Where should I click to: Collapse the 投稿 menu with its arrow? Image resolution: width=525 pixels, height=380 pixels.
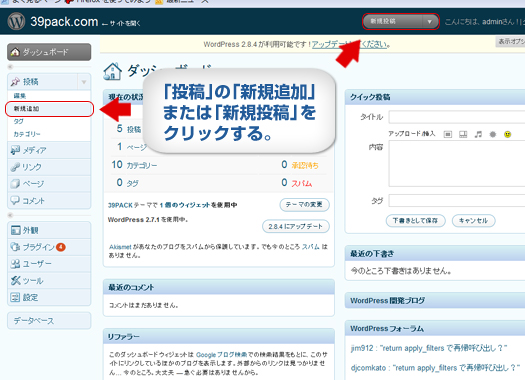pos(84,82)
